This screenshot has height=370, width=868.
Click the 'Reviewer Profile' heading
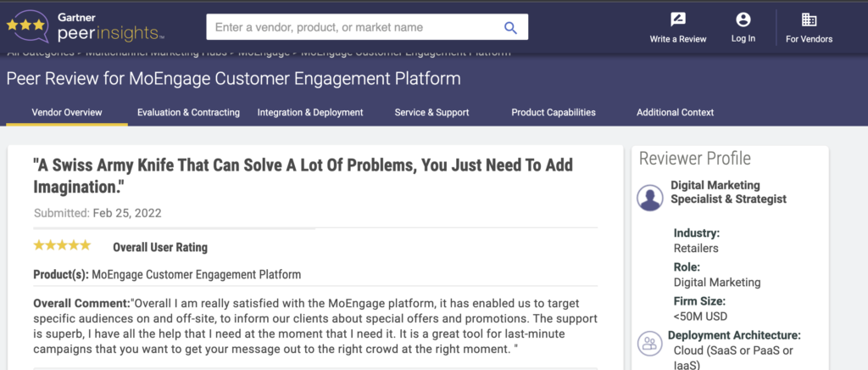[x=695, y=159]
